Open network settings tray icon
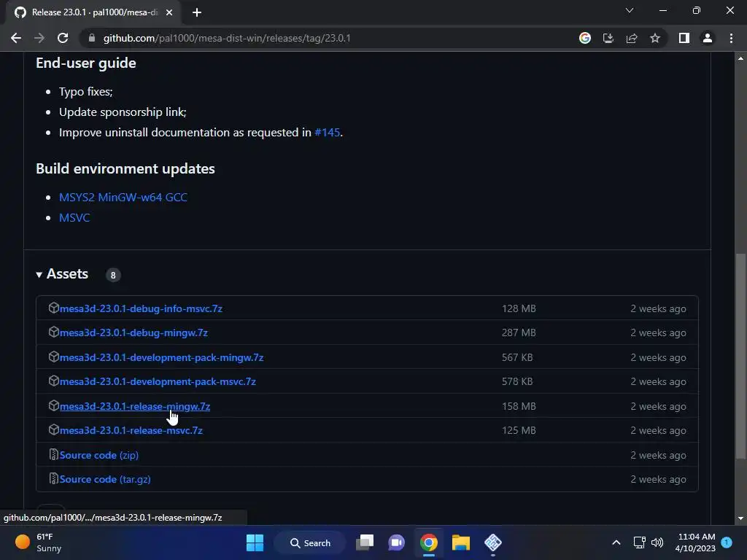747x560 pixels. pyautogui.click(x=639, y=542)
